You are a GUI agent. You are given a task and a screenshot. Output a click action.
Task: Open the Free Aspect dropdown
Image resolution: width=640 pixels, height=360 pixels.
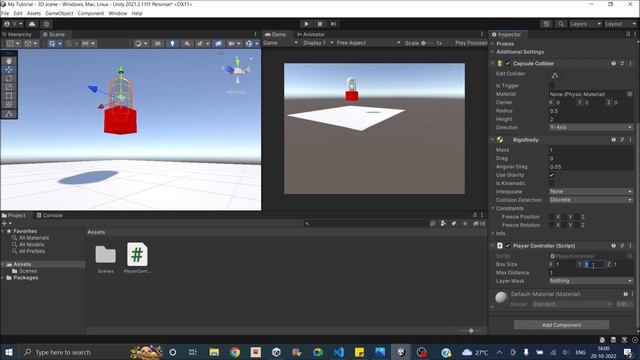pyautogui.click(x=368, y=43)
